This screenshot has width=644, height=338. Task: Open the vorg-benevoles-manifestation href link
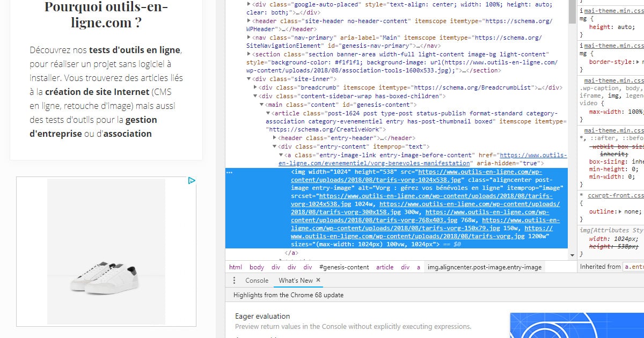tap(422, 159)
